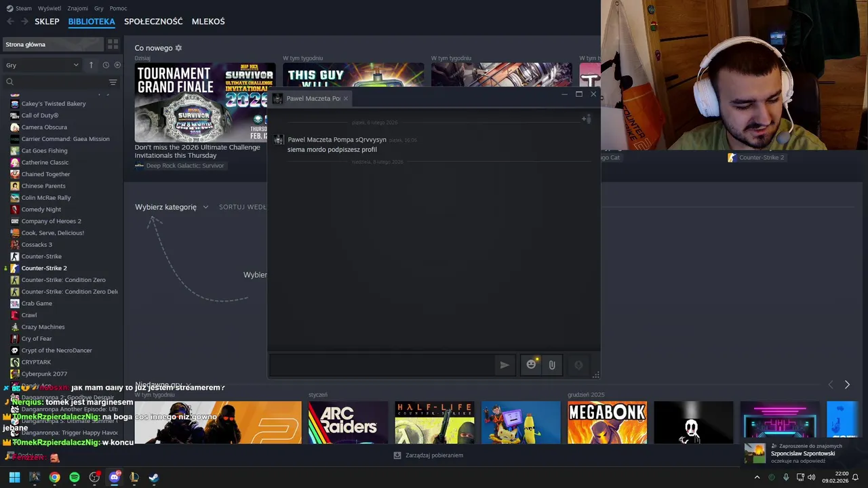Select Cossacks 3 in the game list

coord(37,245)
